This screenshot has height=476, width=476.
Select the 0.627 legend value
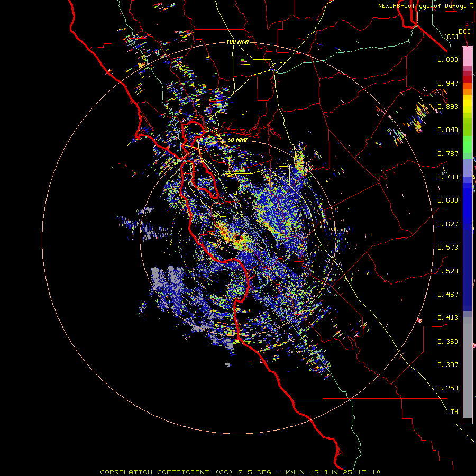tap(448, 224)
